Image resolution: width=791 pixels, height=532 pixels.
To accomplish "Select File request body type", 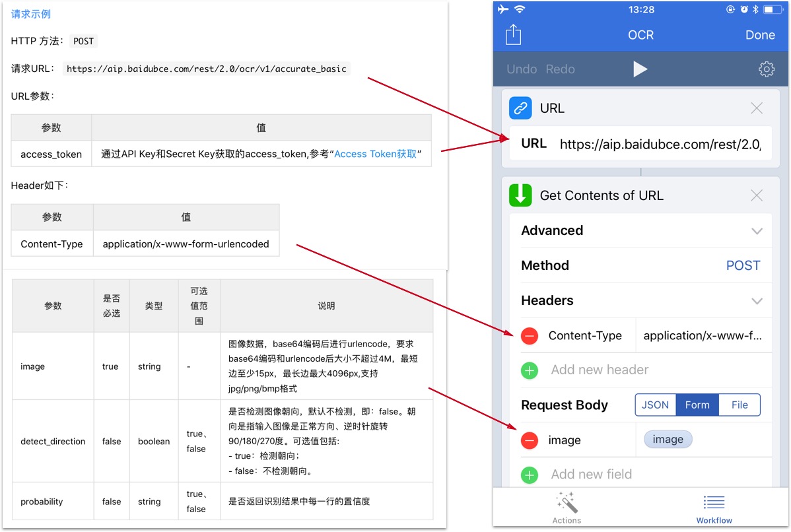I will point(739,405).
